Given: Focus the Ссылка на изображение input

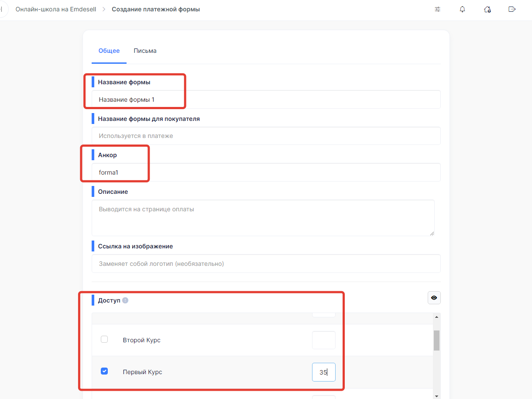Looking at the screenshot, I should point(266,264).
